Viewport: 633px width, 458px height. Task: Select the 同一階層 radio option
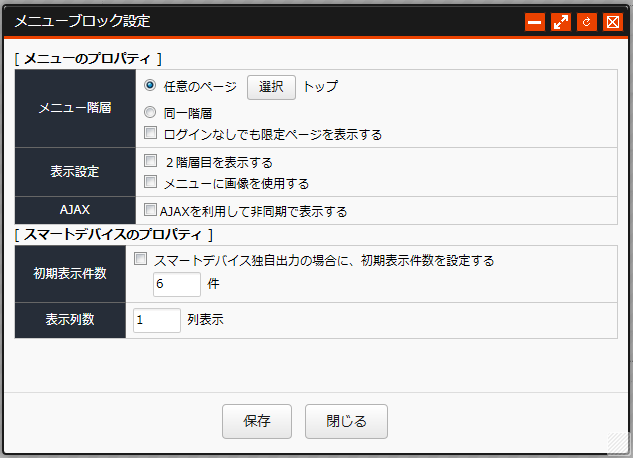tap(150, 112)
